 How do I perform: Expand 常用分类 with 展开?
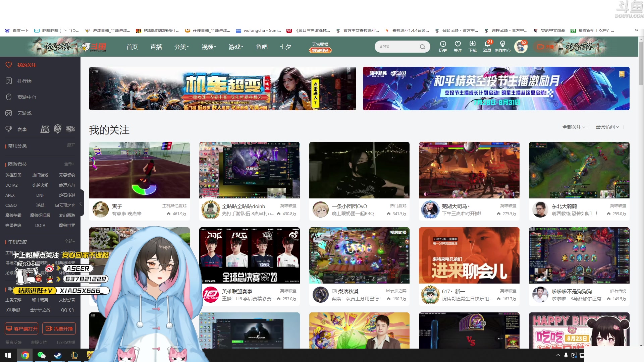tap(71, 145)
